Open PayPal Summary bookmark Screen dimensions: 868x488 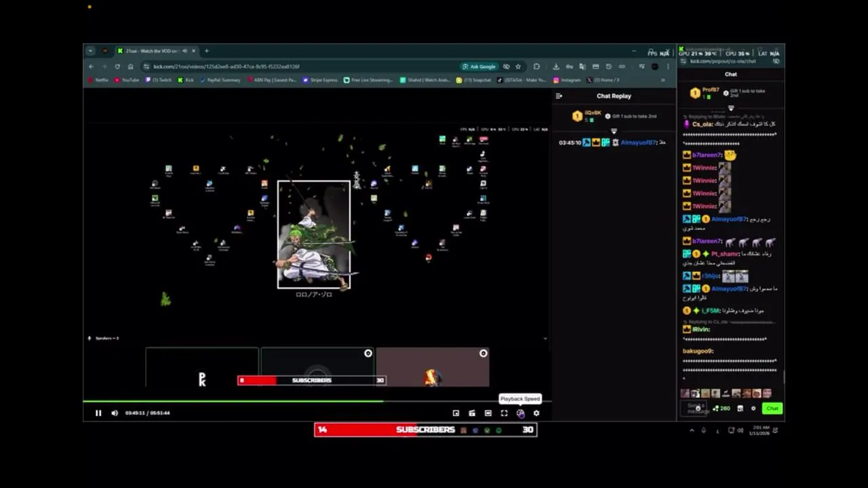(x=220, y=80)
